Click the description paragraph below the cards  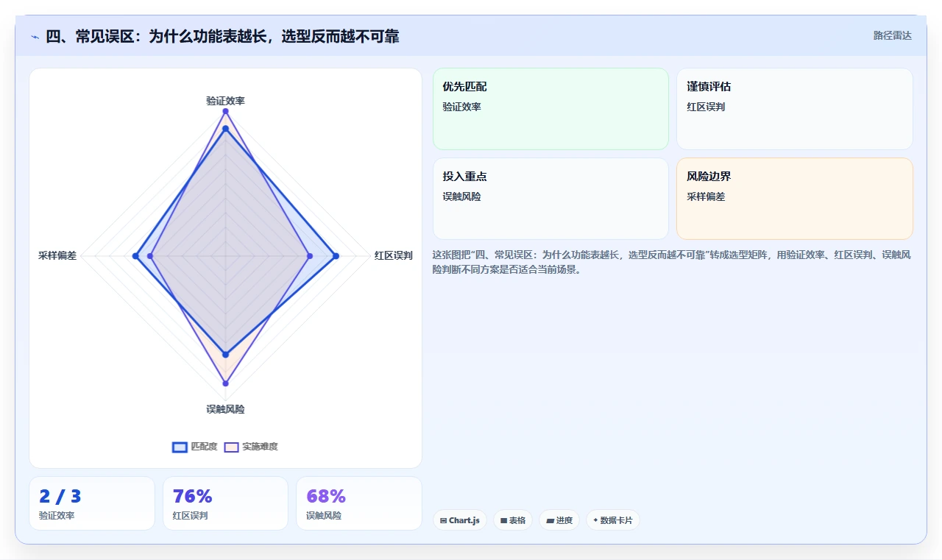click(x=672, y=262)
